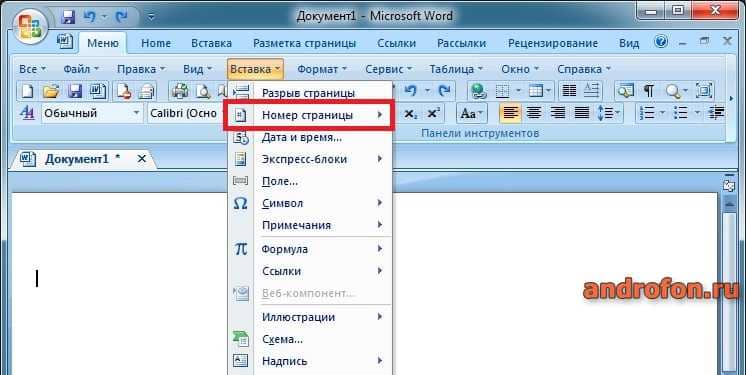Open the Customize Quick Access Toolbar dropdown arrow
Viewport: 746px width, 375px height.
[151, 18]
